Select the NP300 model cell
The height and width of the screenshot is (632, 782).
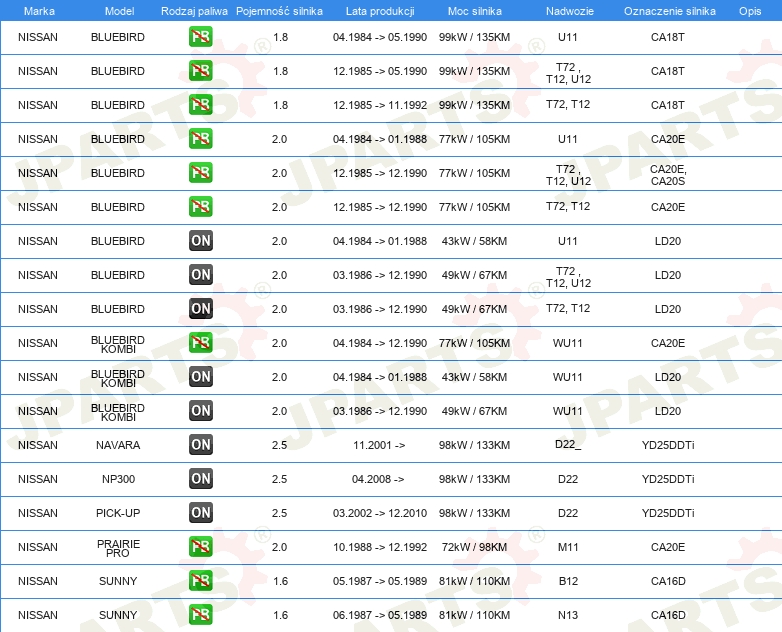point(118,479)
